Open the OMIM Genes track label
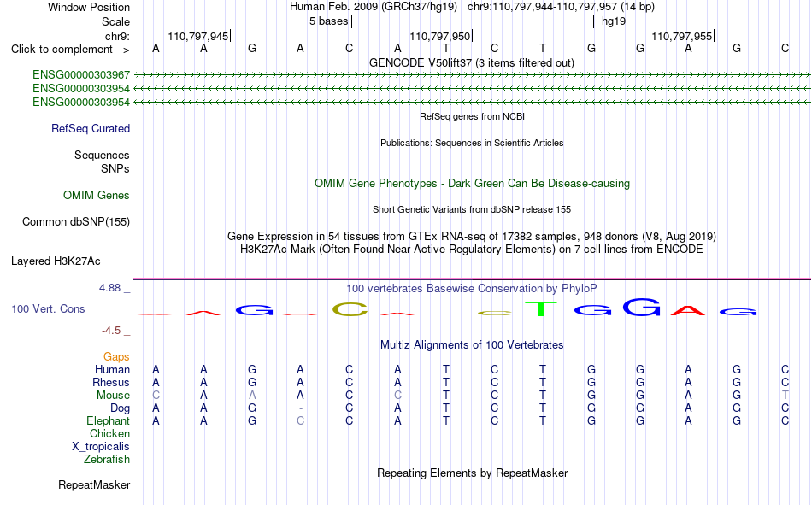Screen dimensions: 812x505 [97, 196]
